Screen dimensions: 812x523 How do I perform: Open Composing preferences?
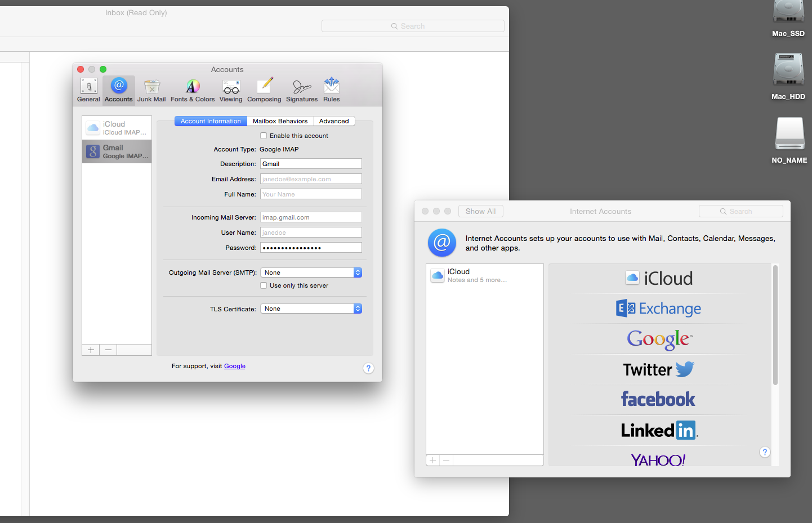click(264, 90)
